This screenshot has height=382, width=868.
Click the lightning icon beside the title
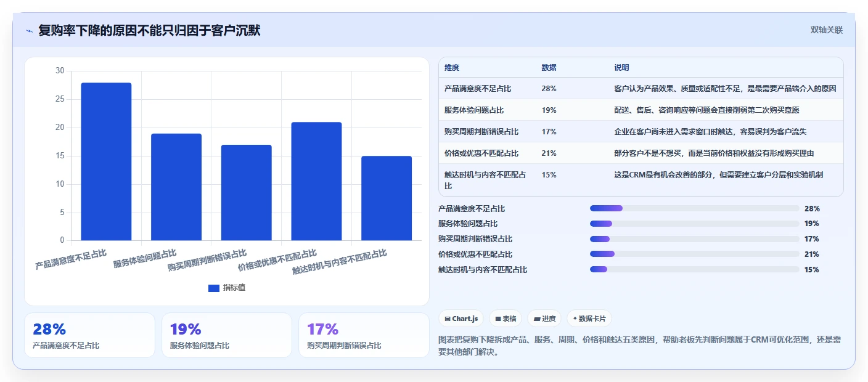pos(29,31)
